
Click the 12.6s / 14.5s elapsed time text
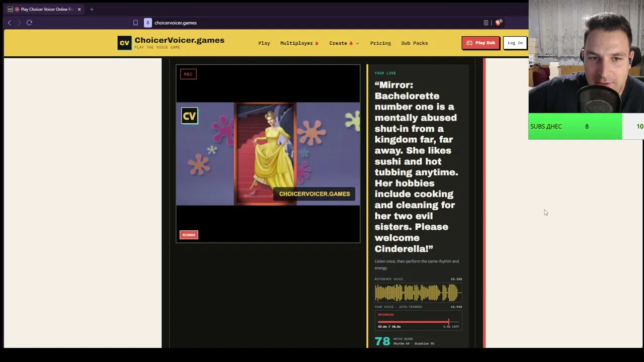coord(389,327)
